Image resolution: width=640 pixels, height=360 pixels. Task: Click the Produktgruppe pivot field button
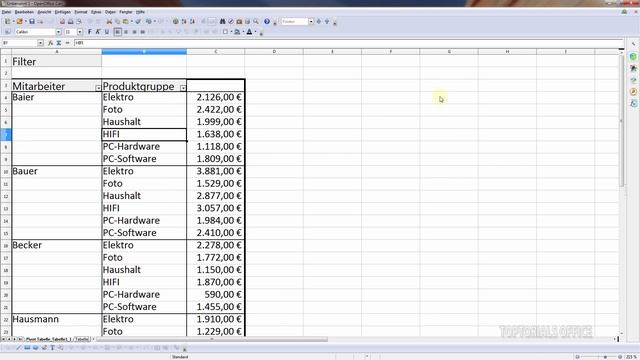pyautogui.click(x=144, y=86)
